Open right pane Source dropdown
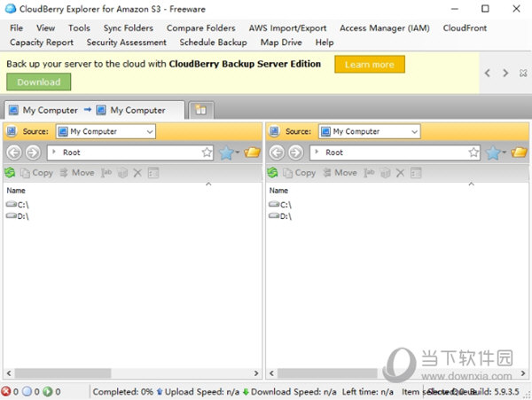The image size is (532, 400). pos(369,131)
